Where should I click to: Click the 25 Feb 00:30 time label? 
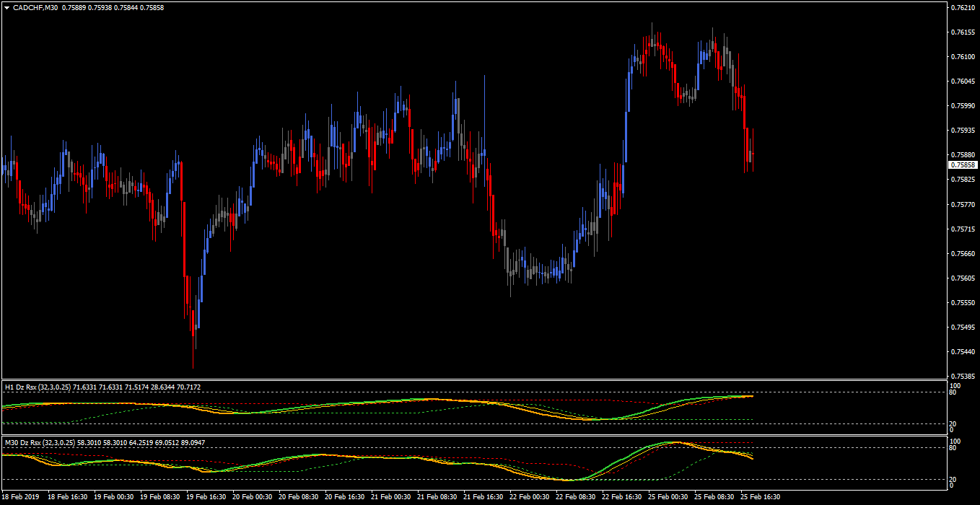(668, 497)
